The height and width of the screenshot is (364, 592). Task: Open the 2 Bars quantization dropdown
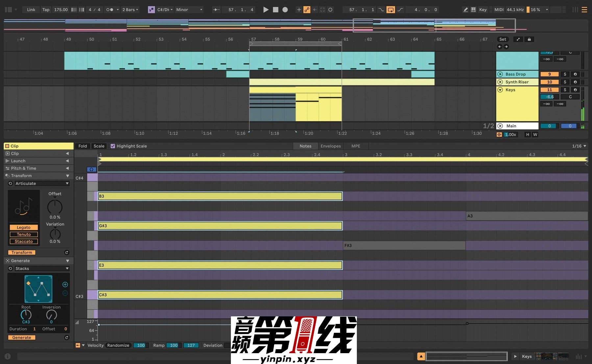(130, 10)
